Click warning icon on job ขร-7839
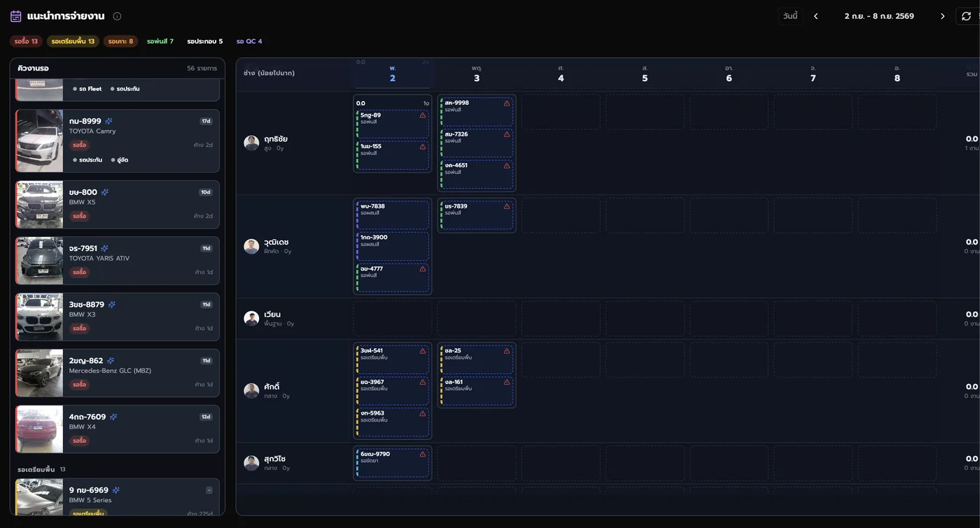 pyautogui.click(x=507, y=206)
